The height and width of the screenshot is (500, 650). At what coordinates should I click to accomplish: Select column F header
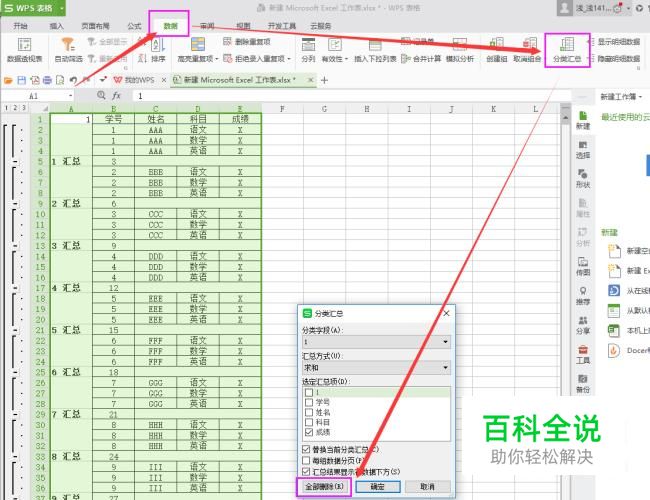click(x=282, y=109)
